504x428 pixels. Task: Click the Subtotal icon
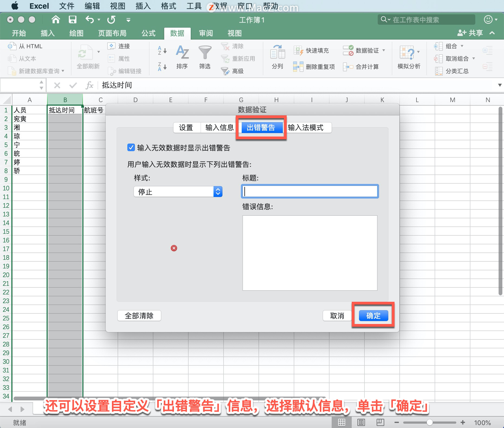[439, 71]
